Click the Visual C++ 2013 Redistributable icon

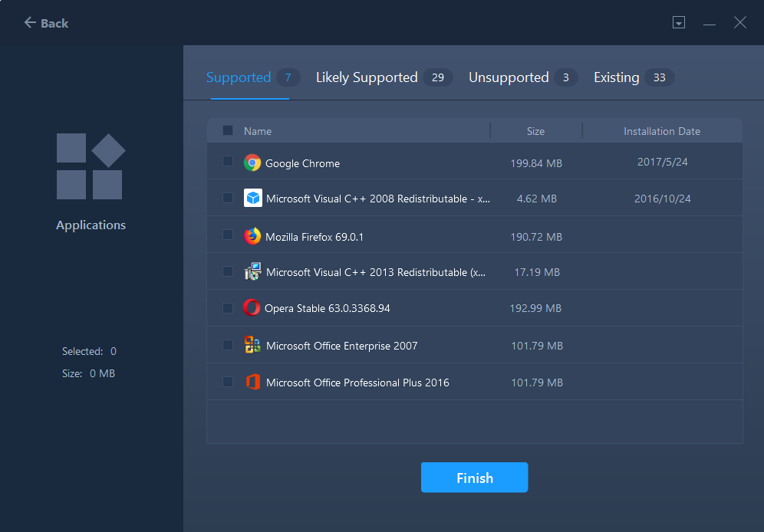coord(252,271)
